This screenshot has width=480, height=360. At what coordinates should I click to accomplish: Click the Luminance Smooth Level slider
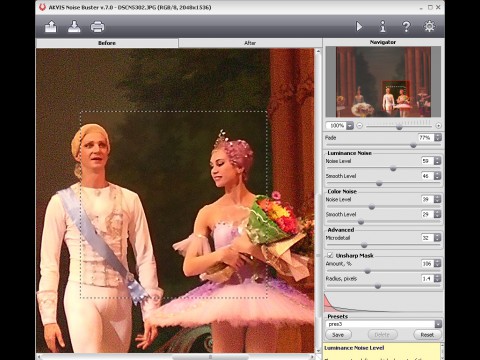(x=379, y=183)
